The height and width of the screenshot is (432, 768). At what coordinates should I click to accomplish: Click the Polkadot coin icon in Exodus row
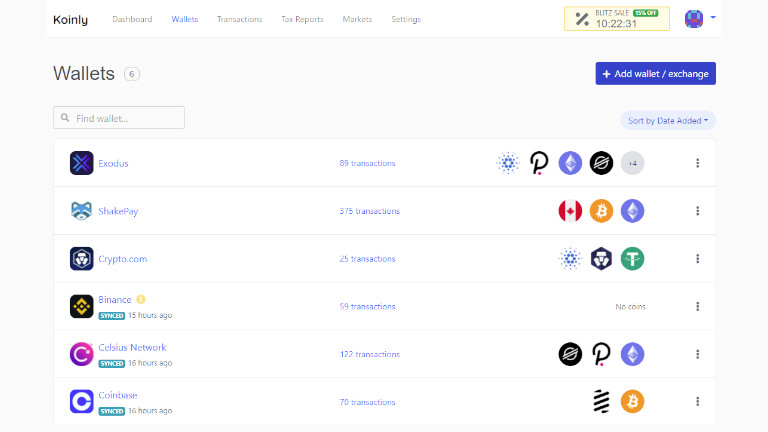pos(539,163)
